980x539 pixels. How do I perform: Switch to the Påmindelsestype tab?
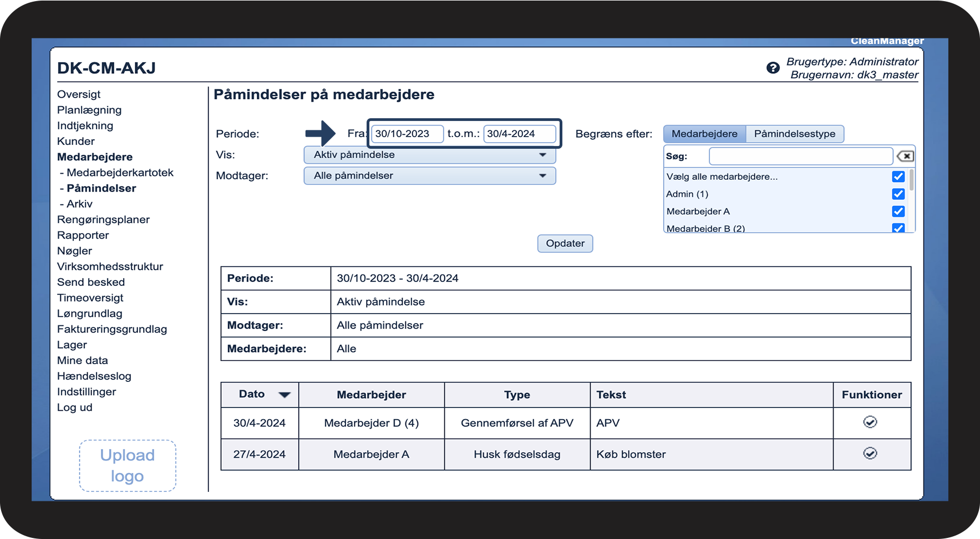coord(794,134)
